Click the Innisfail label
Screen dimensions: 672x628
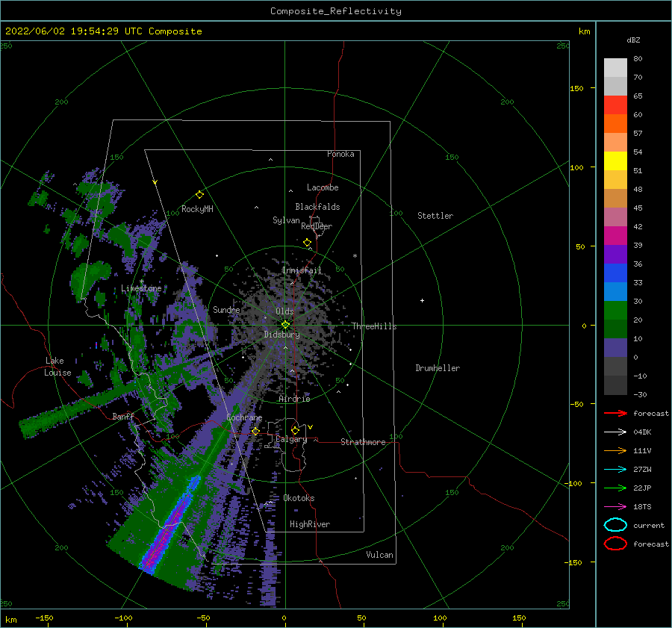pyautogui.click(x=302, y=270)
